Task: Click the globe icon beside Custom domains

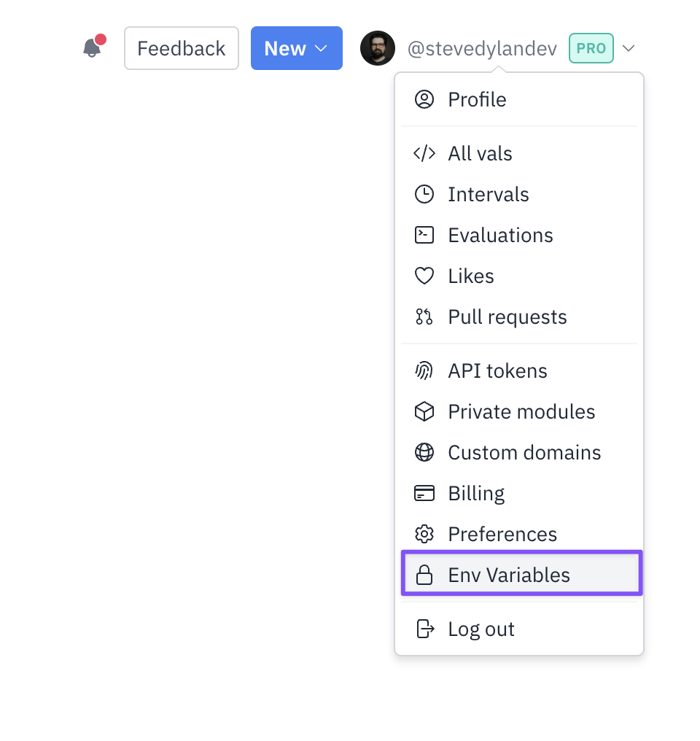Action: coord(424,452)
